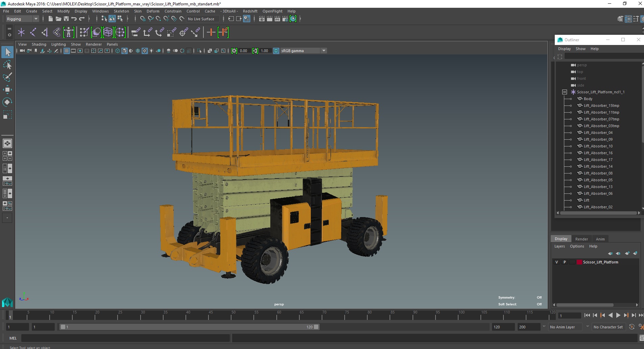The width and height of the screenshot is (644, 349).
Task: Click the Open Scene folder icon
Action: (58, 19)
